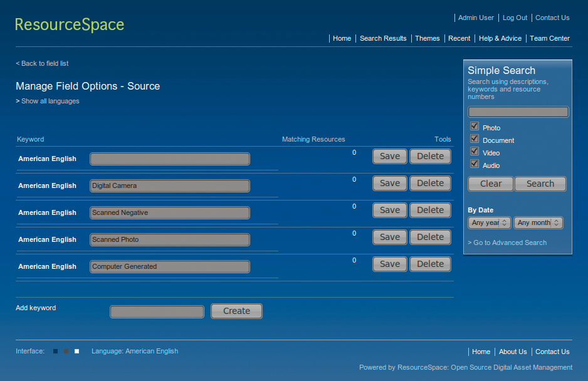This screenshot has height=381, width=588.
Task: Edit the Scanned Photo keyword field
Action: 170,240
